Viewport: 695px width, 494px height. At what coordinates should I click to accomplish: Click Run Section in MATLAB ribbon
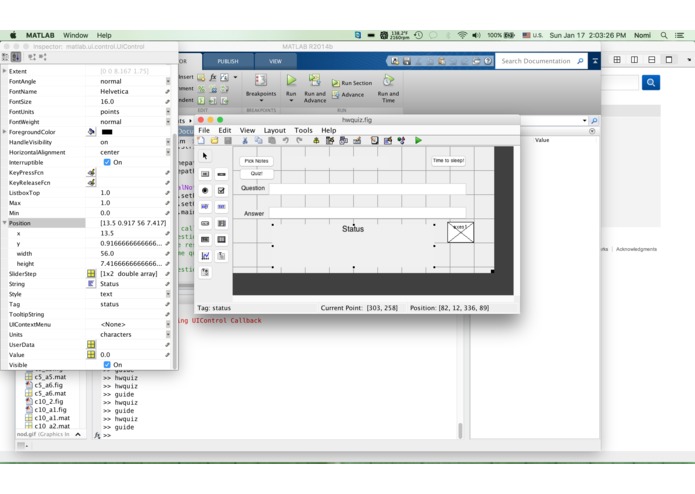tap(352, 83)
